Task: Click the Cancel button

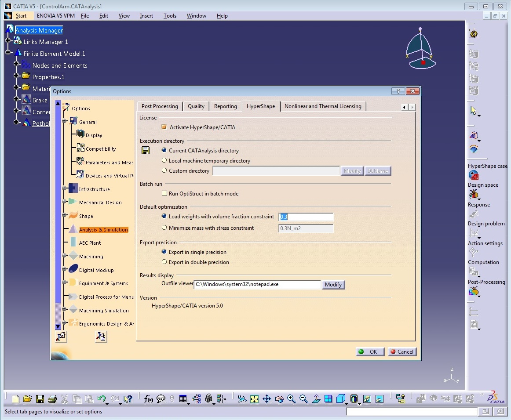Action: 402,351
